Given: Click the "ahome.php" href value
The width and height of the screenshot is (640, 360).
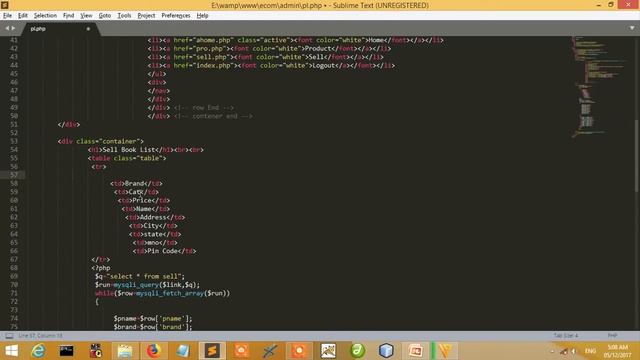Looking at the screenshot, I should pyautogui.click(x=213, y=40).
